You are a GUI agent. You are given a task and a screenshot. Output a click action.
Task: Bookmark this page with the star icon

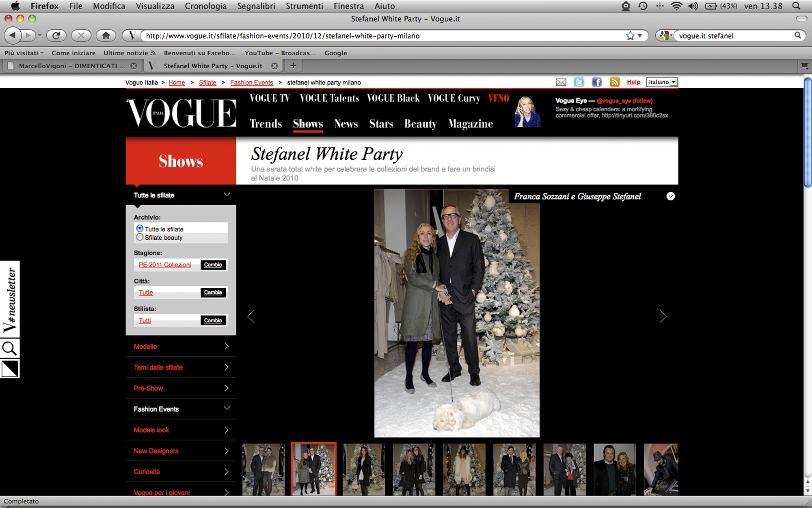click(x=630, y=36)
